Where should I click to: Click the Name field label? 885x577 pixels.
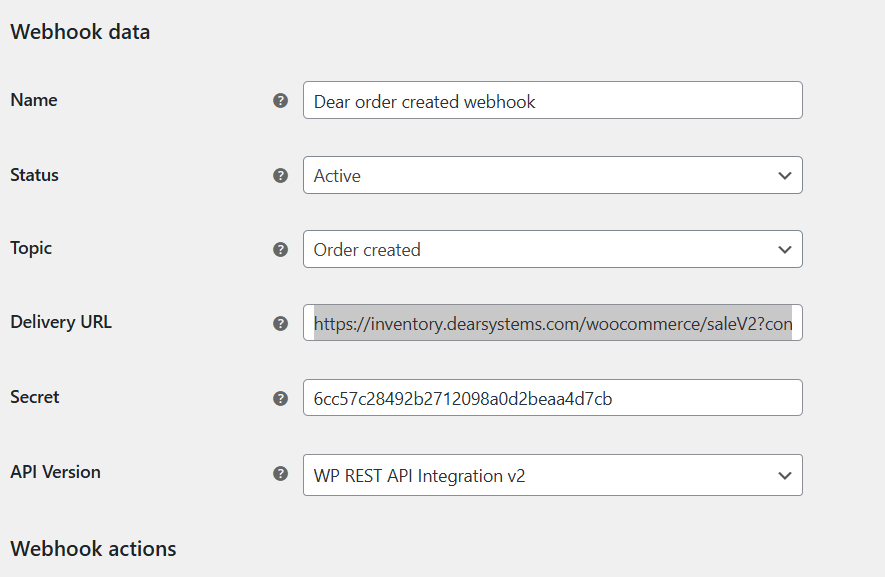click(x=34, y=100)
